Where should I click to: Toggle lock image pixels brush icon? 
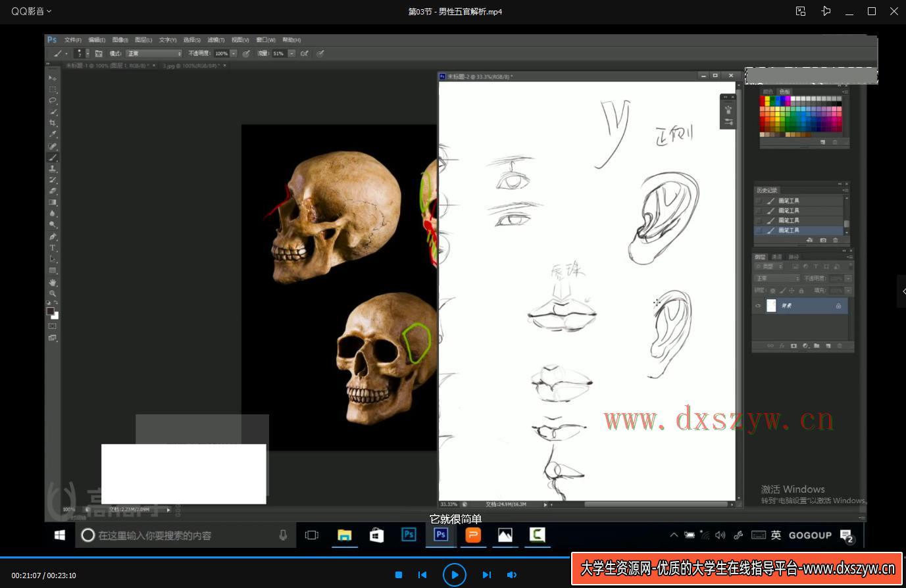782,290
